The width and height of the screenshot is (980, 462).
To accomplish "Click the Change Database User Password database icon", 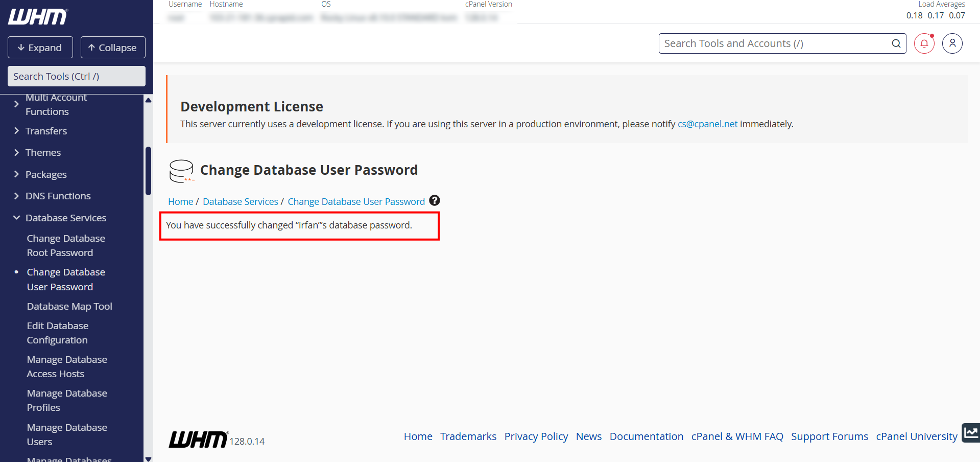I will tap(182, 171).
